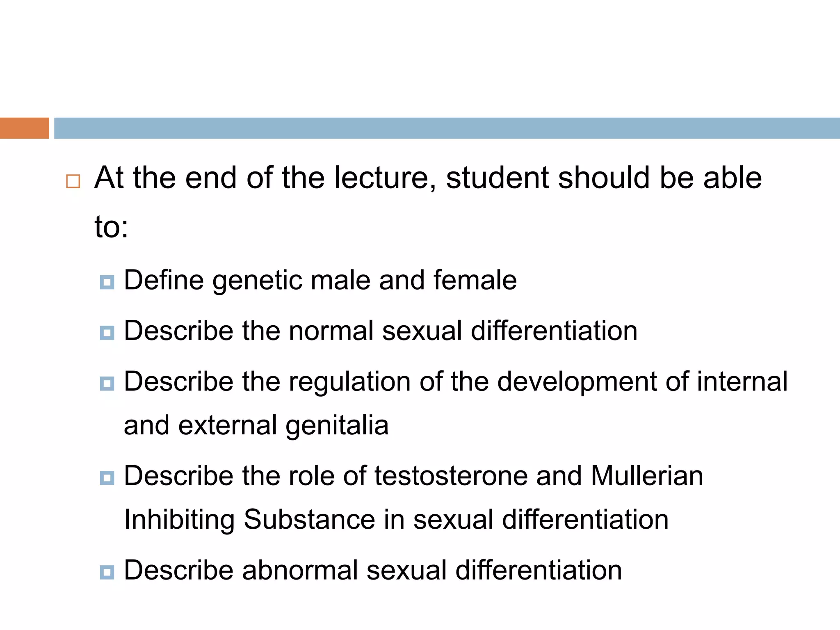
Task: Click bullet beside 'Describe abnormal sexual differentiation'
Action: click(x=107, y=572)
